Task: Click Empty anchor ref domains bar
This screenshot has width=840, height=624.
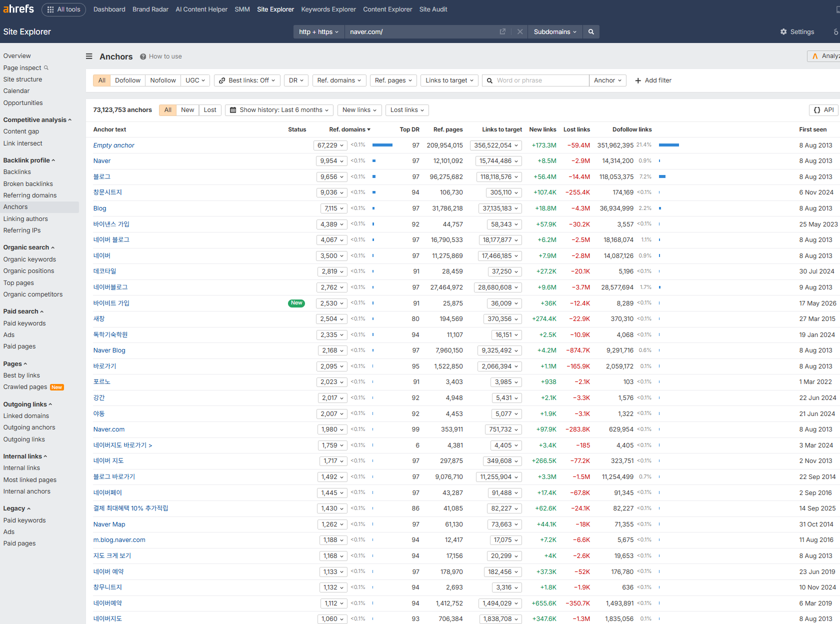Action: coord(382,145)
